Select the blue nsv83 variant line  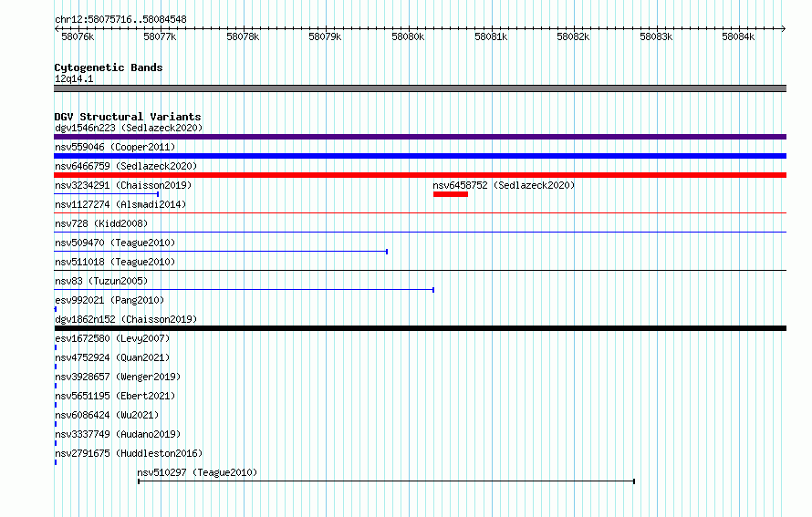(x=244, y=290)
